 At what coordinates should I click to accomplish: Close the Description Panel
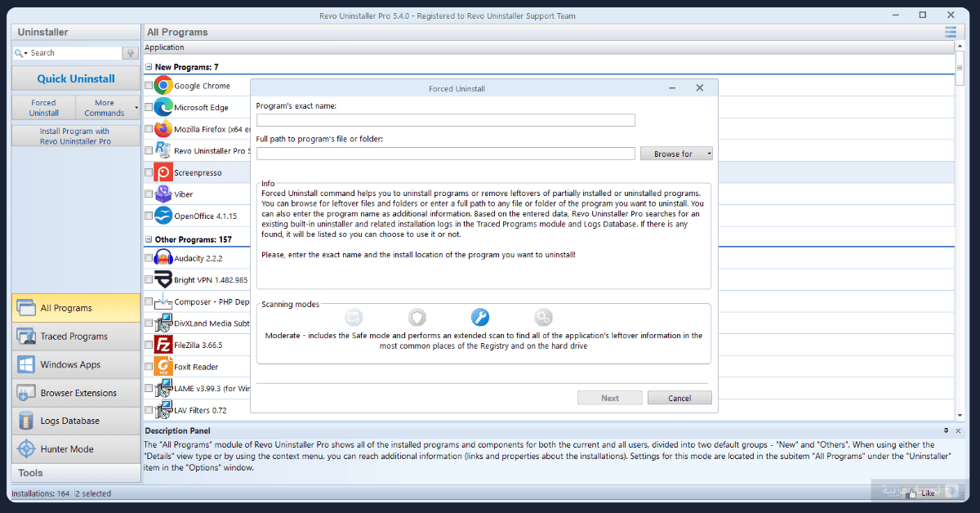click(x=959, y=430)
